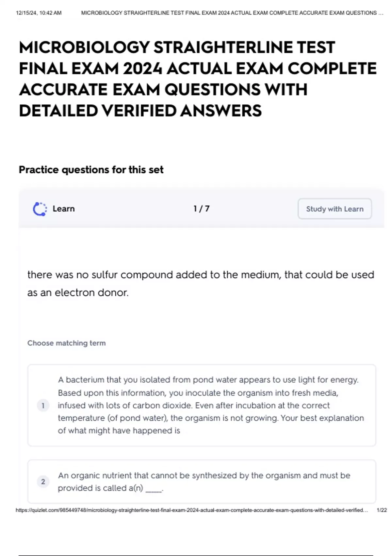Click the Learn circular dotted icon
392x556 pixels.
(40, 209)
